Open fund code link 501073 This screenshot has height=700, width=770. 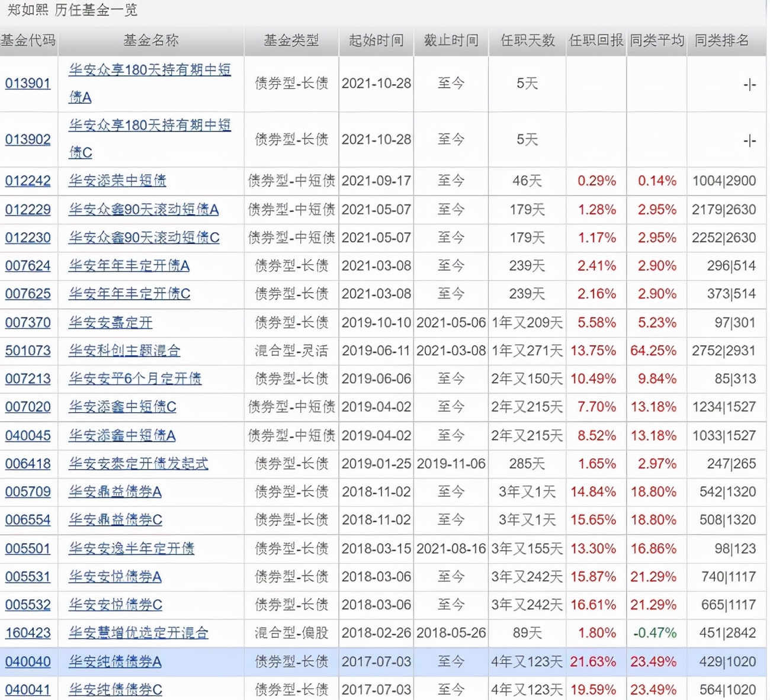tap(28, 351)
